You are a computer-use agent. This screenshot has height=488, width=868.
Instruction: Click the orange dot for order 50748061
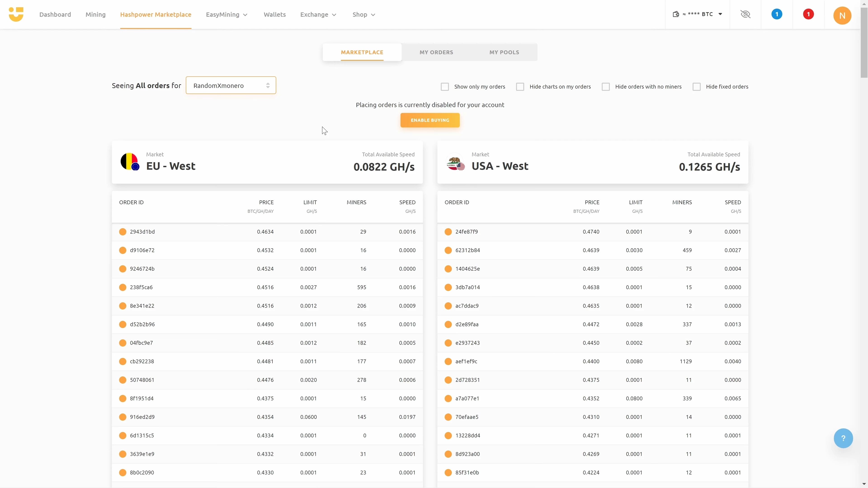point(123,380)
